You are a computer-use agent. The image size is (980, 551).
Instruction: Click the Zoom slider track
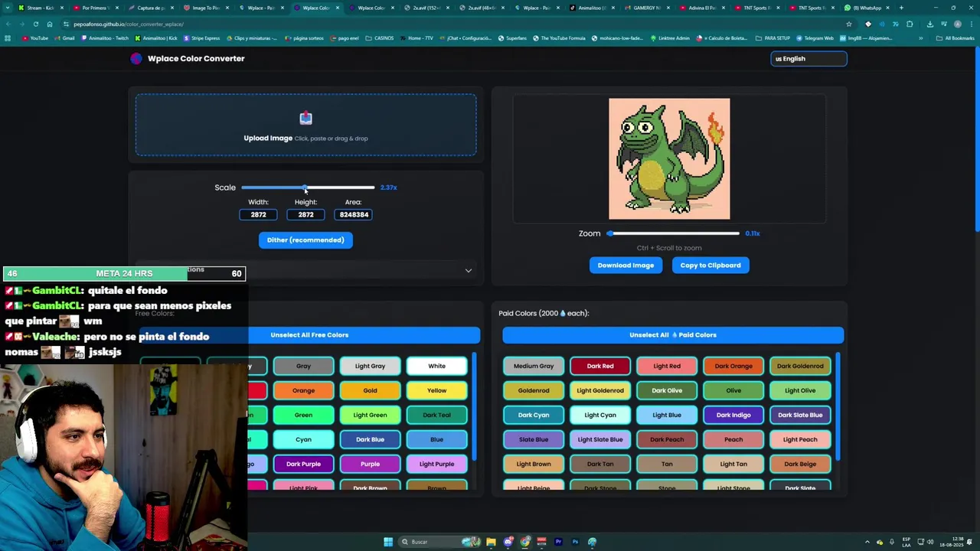pos(674,233)
